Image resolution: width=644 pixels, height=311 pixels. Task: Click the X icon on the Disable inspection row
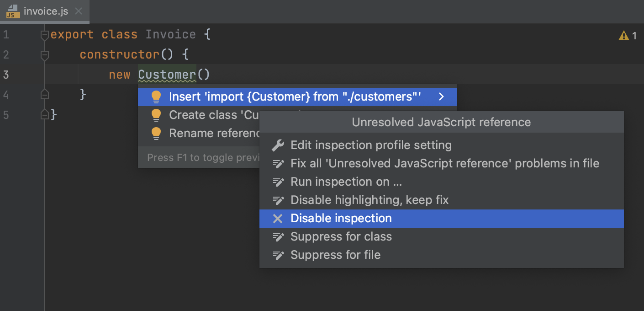(279, 218)
